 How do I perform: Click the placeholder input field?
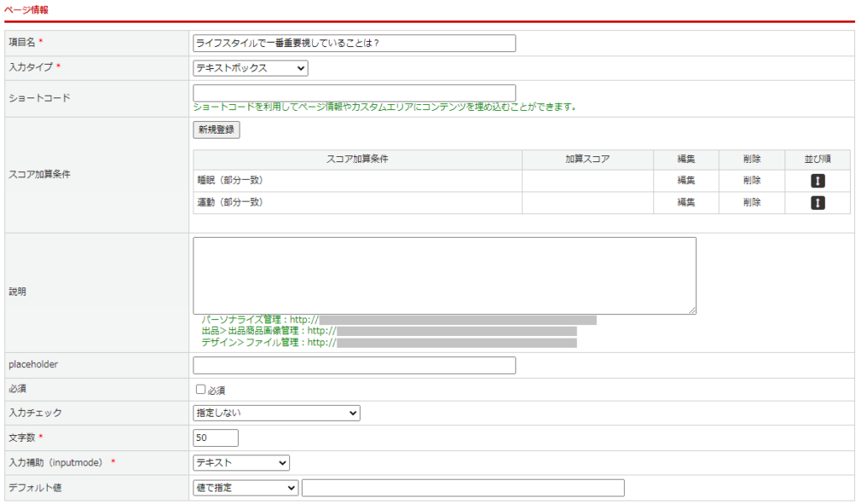[354, 365]
